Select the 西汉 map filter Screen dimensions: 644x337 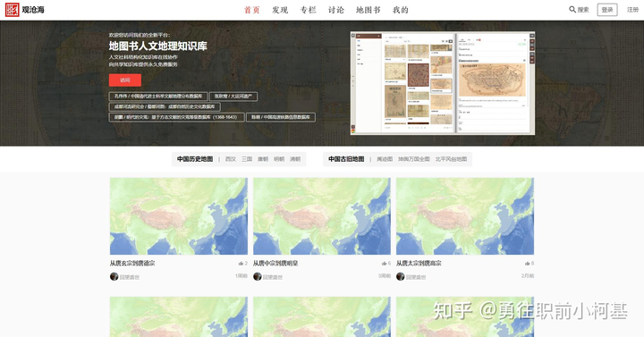pos(231,159)
